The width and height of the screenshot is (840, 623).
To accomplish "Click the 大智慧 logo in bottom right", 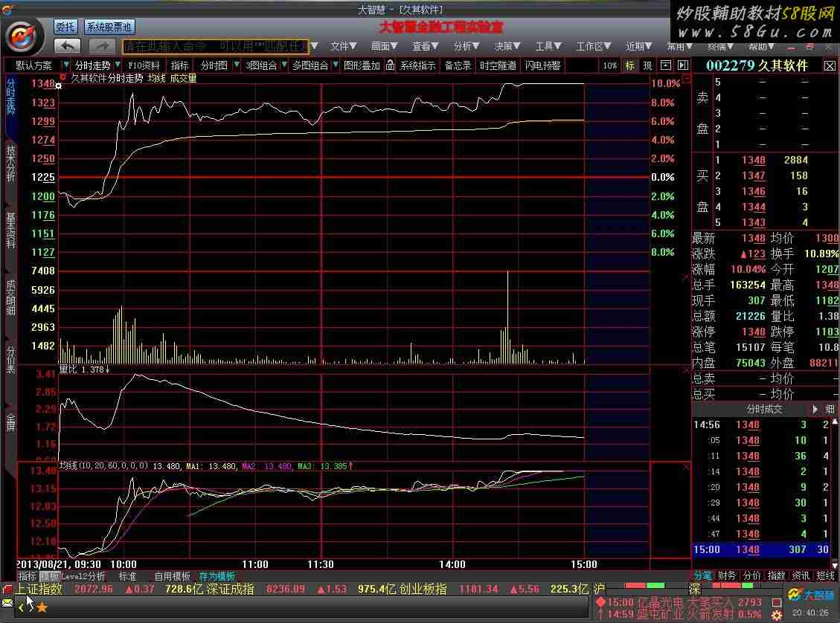I will point(811,595).
